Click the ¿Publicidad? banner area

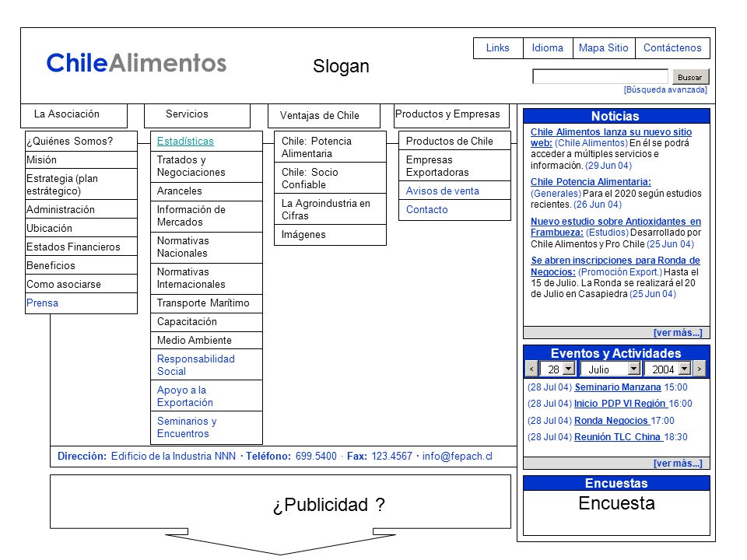coord(281,502)
